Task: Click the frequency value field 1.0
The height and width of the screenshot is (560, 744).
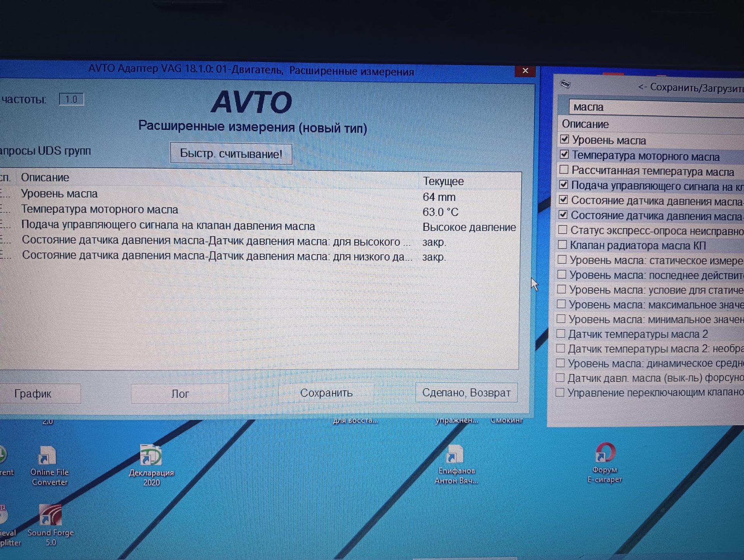Action: [71, 100]
